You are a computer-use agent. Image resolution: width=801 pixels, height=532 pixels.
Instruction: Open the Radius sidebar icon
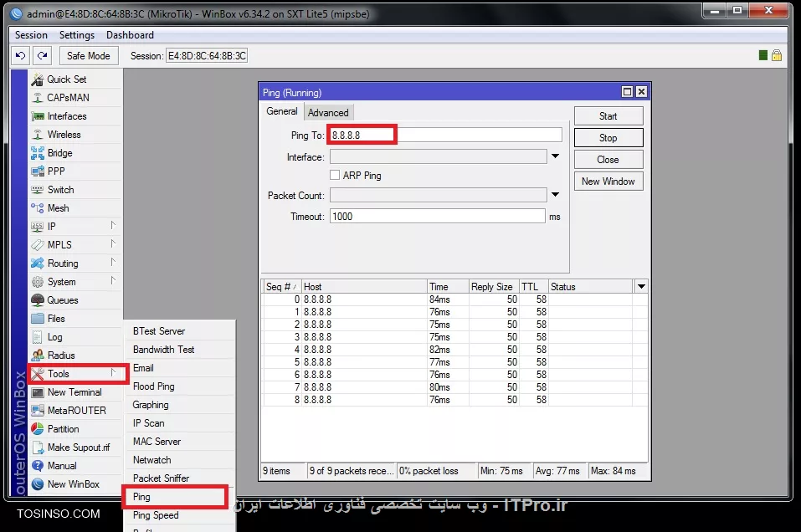(x=38, y=356)
